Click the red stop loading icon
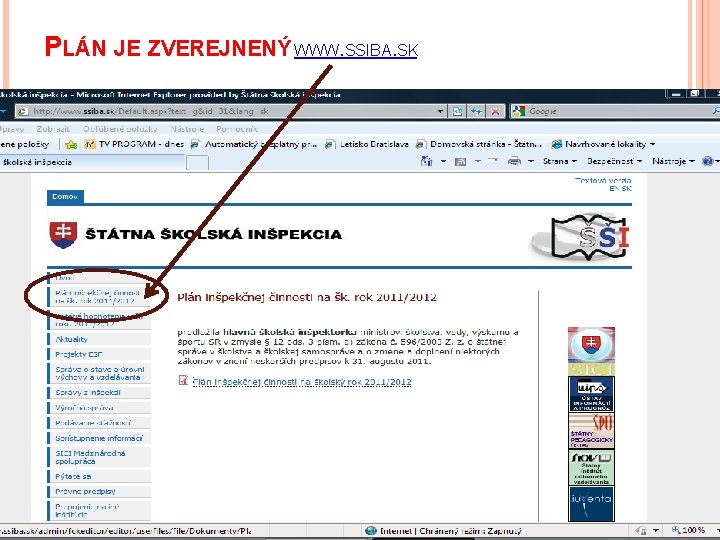Viewport: 720px width, 540px height. (495, 111)
